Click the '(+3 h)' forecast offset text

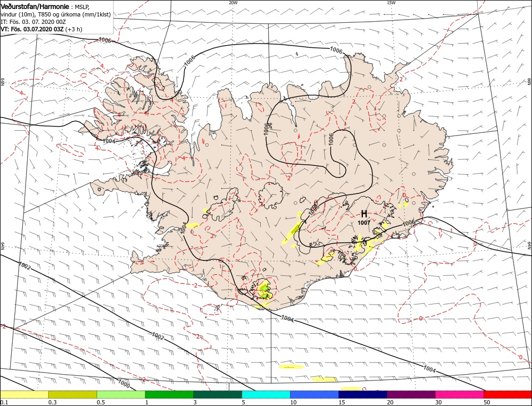[73, 29]
